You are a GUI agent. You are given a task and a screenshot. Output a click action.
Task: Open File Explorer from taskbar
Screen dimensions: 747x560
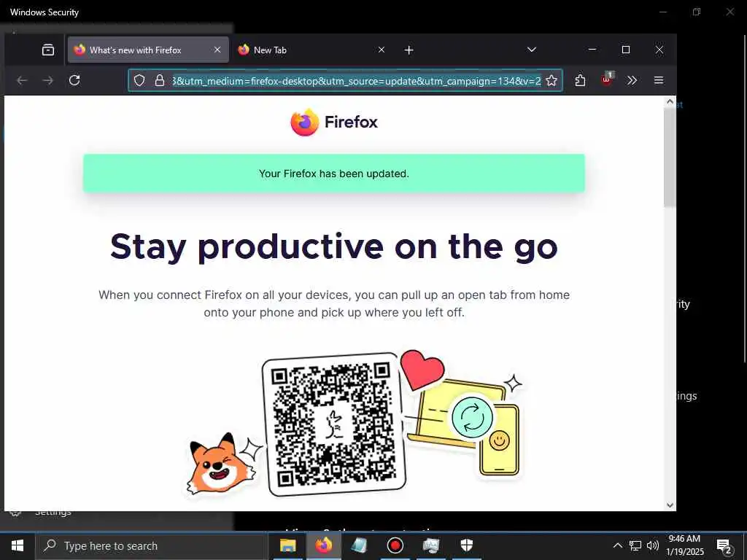click(287, 545)
